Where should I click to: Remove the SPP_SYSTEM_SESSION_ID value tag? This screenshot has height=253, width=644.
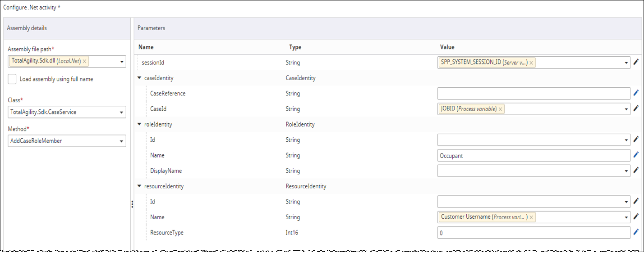point(531,63)
